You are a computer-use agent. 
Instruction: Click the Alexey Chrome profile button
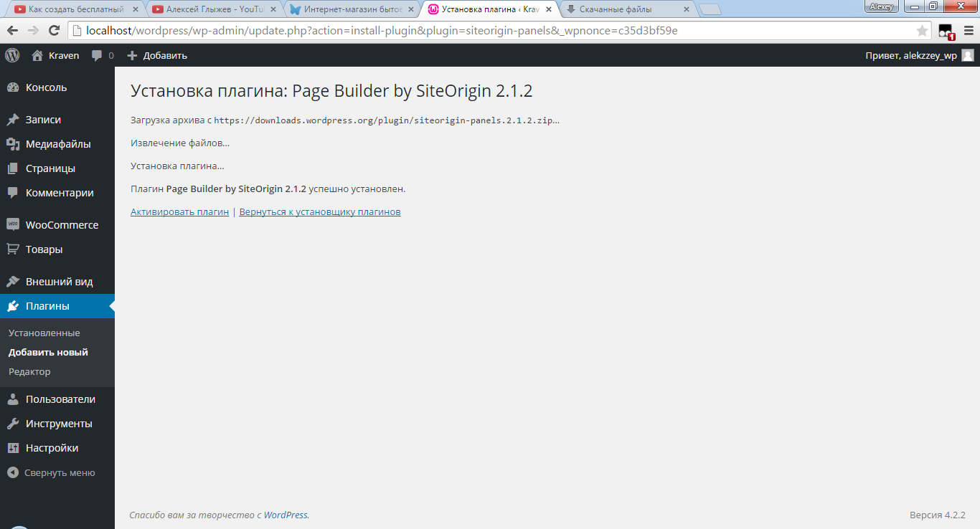882,6
